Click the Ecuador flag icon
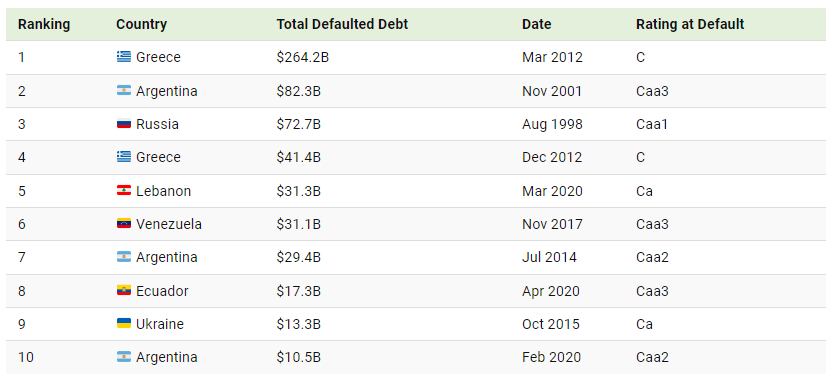This screenshot has height=383, width=833. pyautogui.click(x=124, y=291)
